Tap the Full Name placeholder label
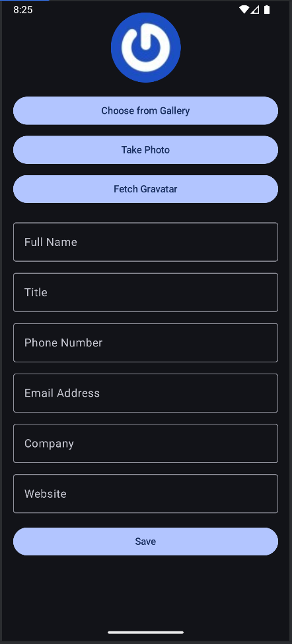The image size is (292, 644). point(51,242)
